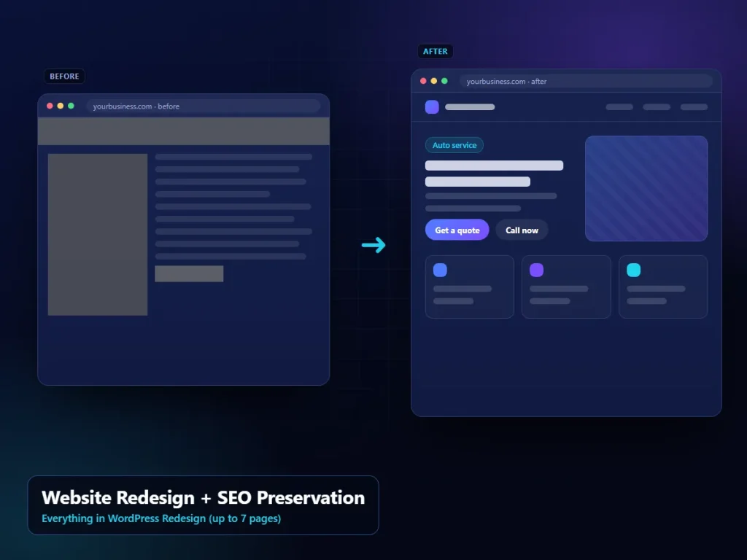Select the Auto service tag
The width and height of the screenshot is (747, 560).
pyautogui.click(x=454, y=145)
